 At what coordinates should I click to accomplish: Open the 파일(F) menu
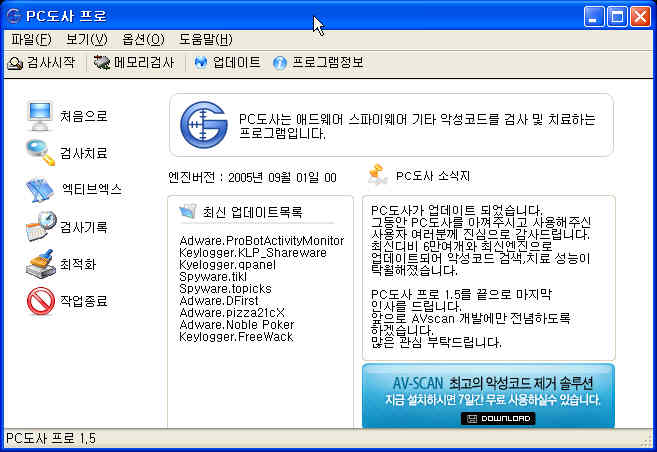31,39
